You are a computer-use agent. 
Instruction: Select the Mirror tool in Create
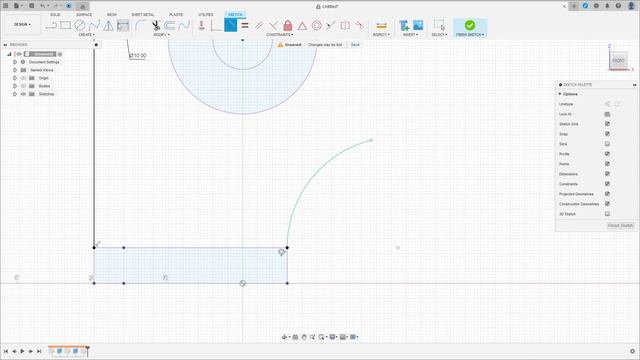click(x=109, y=25)
